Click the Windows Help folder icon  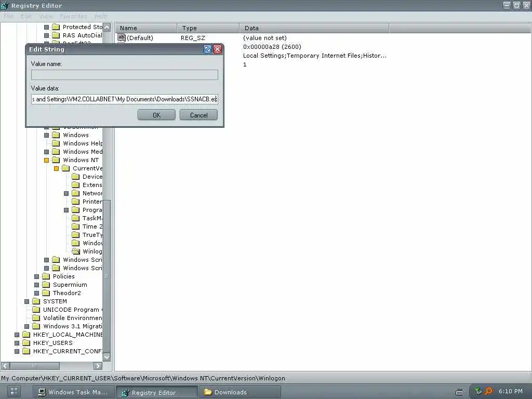(56, 143)
